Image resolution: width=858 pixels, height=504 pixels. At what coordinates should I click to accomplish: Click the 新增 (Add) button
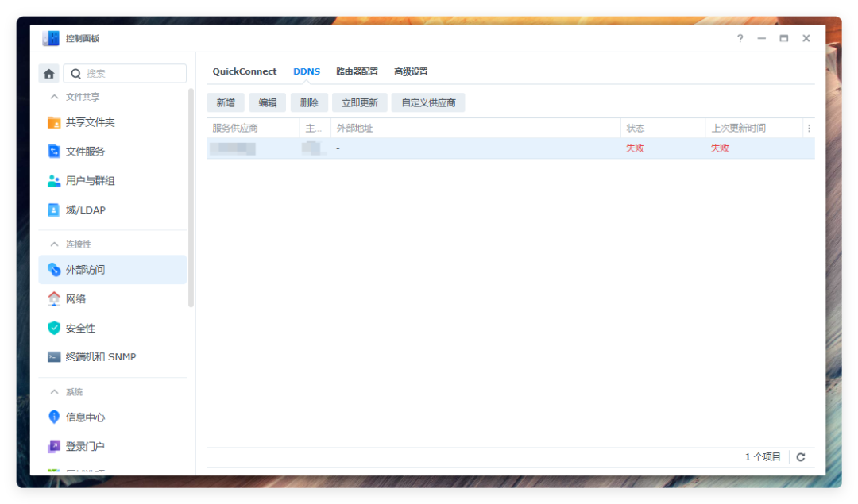click(226, 102)
